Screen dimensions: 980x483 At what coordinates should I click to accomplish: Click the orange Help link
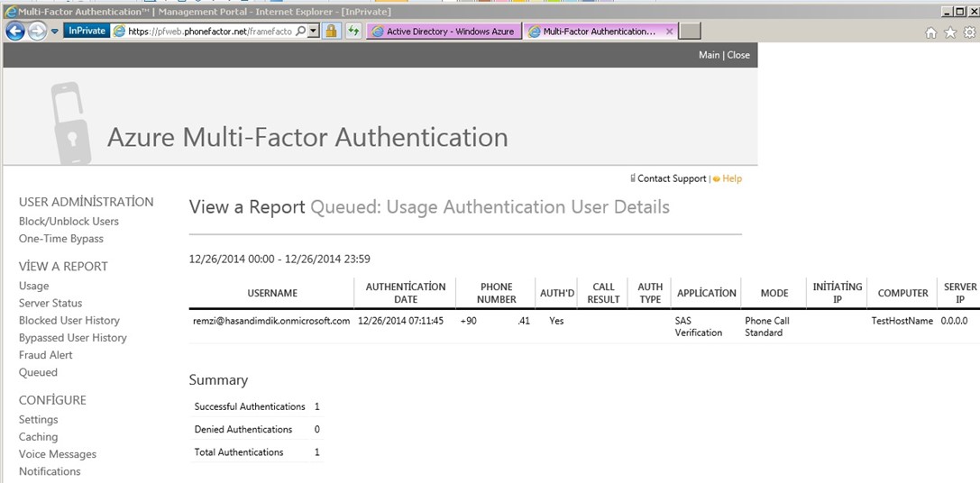[732, 178]
